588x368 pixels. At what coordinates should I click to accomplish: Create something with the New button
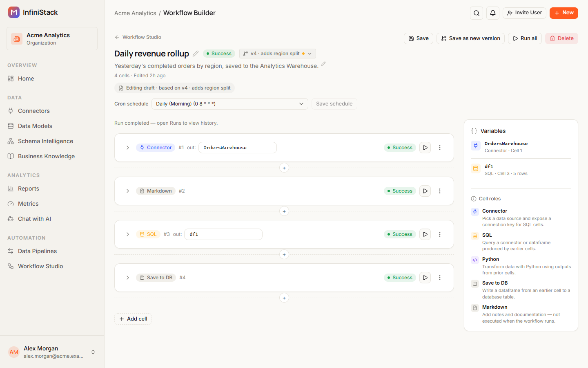(564, 13)
